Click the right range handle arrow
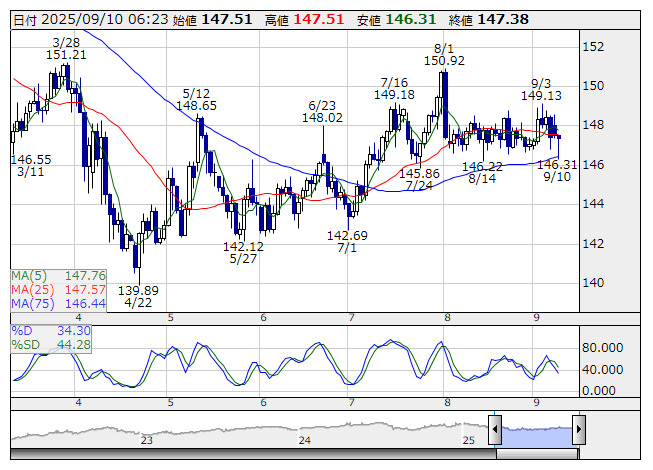 578,431
